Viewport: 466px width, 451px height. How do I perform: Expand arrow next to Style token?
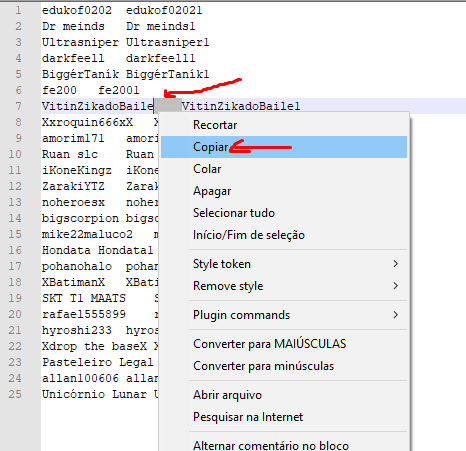[x=395, y=264]
